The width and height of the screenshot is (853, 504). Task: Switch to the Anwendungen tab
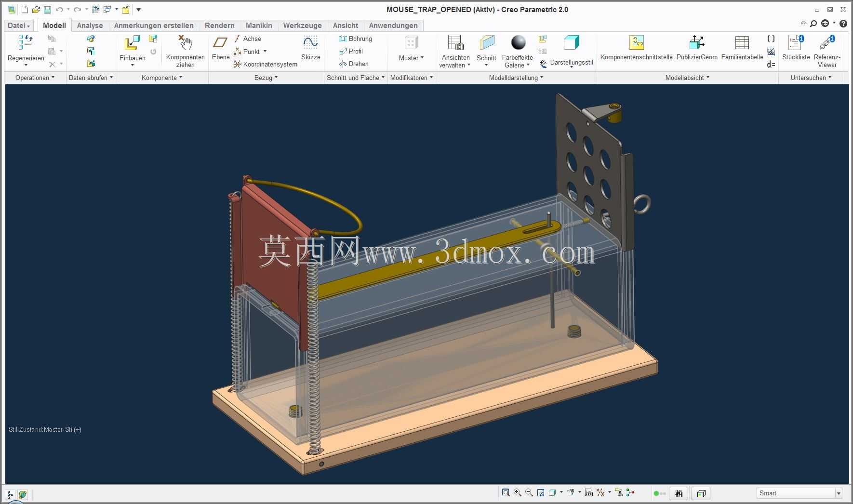click(393, 26)
